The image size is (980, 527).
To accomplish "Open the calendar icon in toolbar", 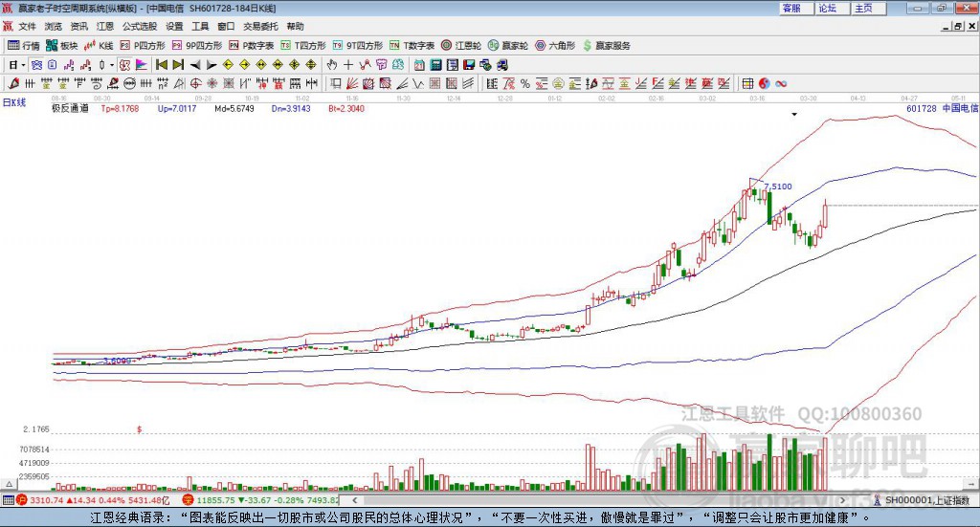I will [419, 65].
